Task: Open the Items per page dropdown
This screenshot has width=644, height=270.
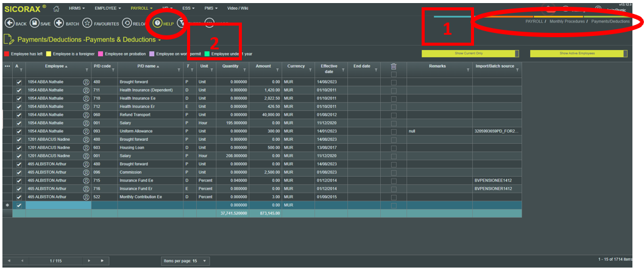Action: [x=205, y=261]
